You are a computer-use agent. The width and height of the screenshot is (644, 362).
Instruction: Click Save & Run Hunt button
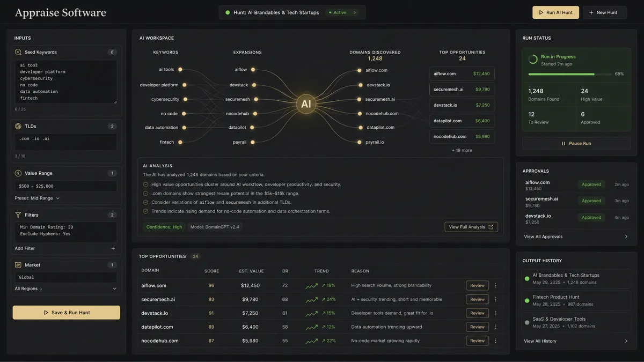[67, 313]
